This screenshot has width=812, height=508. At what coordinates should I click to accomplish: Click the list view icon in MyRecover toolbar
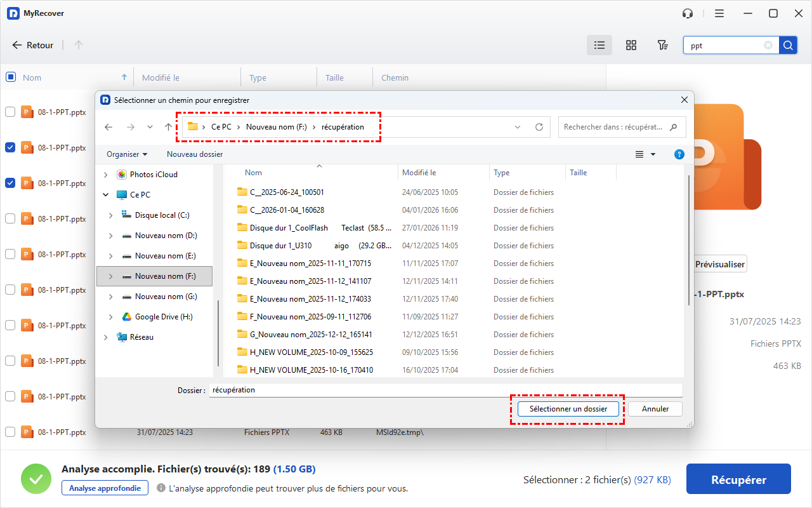click(599, 45)
